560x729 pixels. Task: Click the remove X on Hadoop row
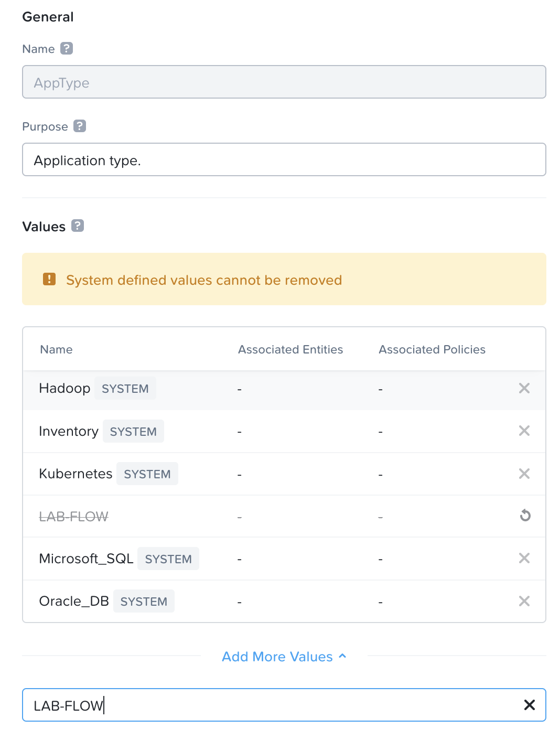point(524,388)
